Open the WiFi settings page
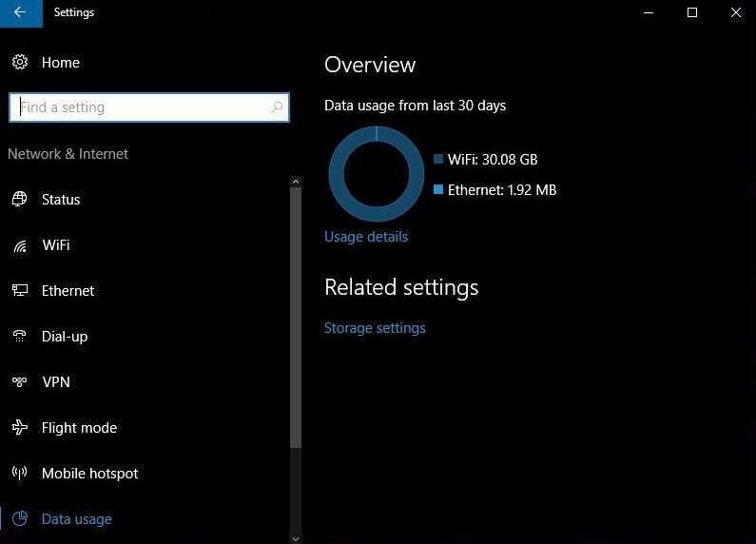This screenshot has width=756, height=544. (x=56, y=245)
